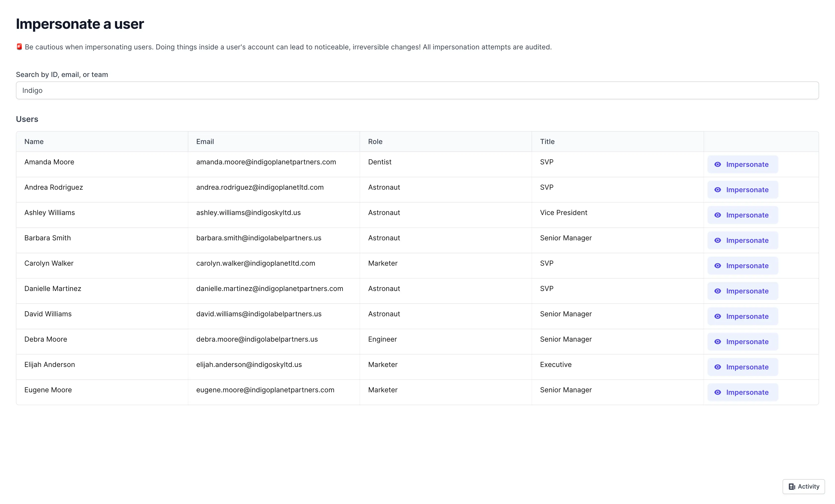Select the name Eugene Moore
835x504 pixels.
tap(48, 390)
